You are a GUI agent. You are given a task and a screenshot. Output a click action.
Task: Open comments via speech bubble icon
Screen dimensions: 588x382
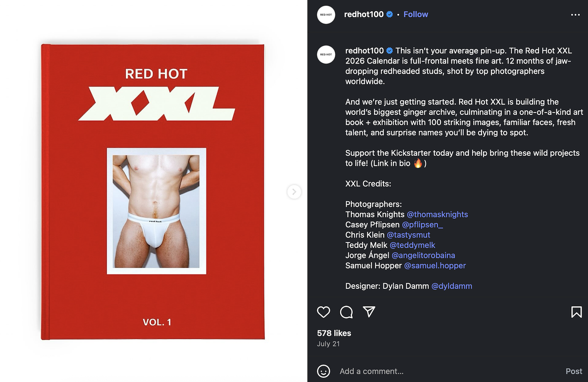point(346,312)
